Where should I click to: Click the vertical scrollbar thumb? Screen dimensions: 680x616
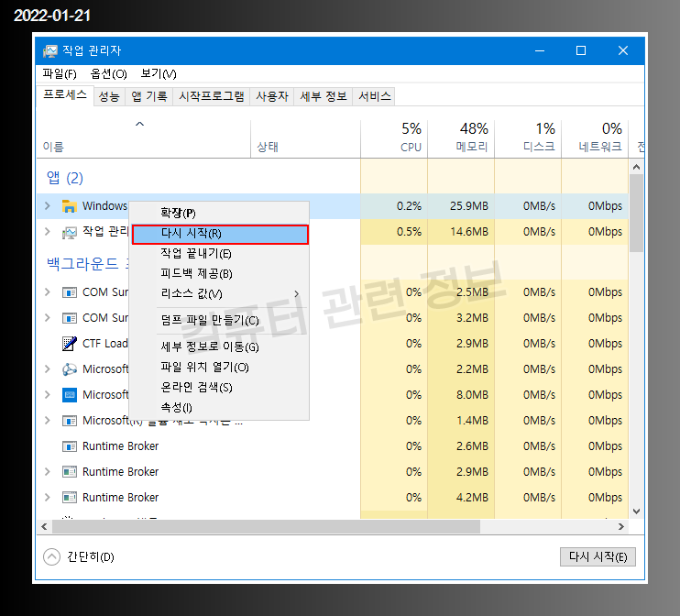coord(636,213)
